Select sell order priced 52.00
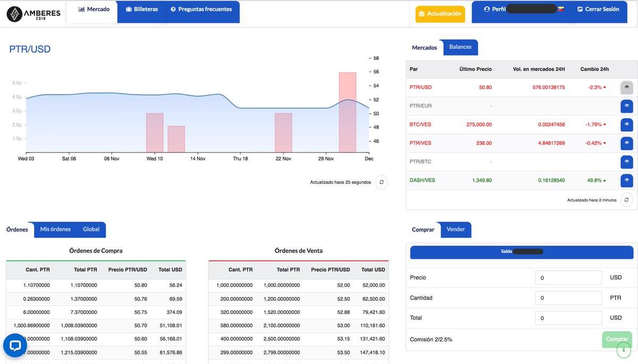The width and height of the screenshot is (638, 364). pos(299,285)
